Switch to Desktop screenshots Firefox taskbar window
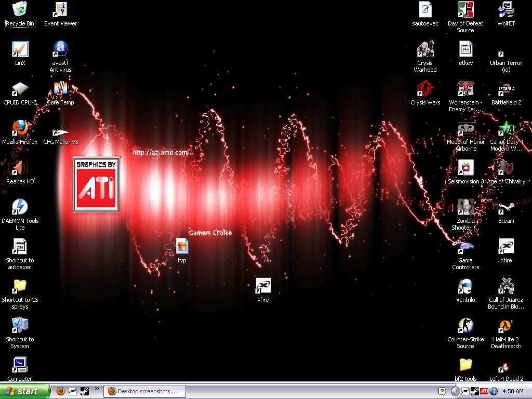Image resolution: width=532 pixels, height=399 pixels. click(144, 391)
